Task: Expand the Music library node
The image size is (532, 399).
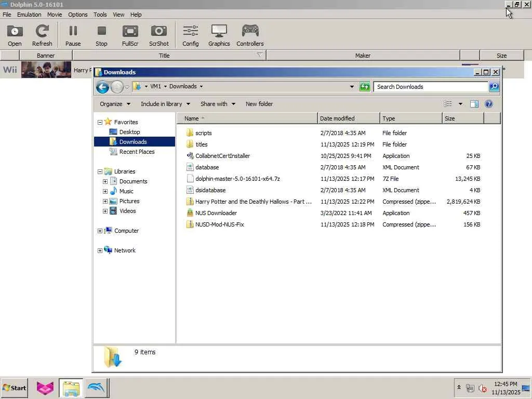Action: 105,191
